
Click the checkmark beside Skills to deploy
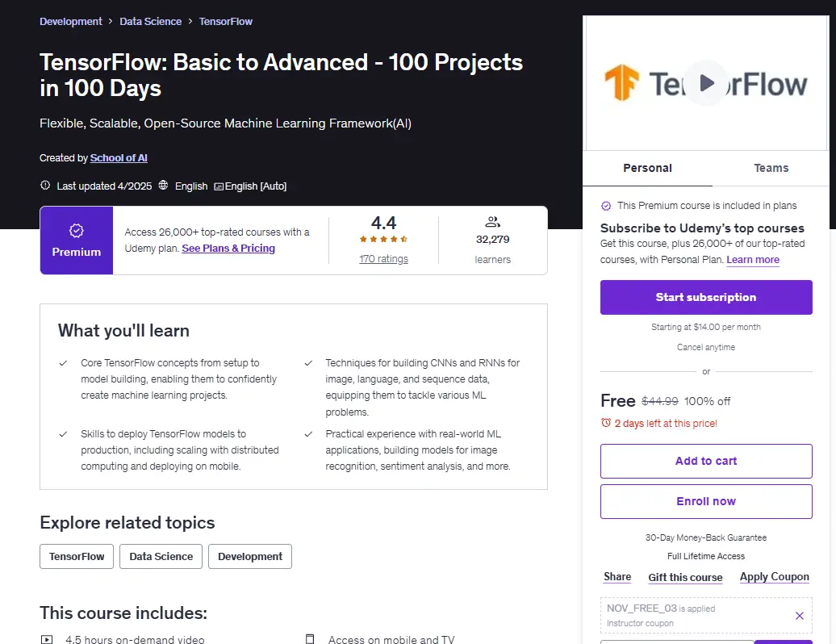tap(63, 434)
